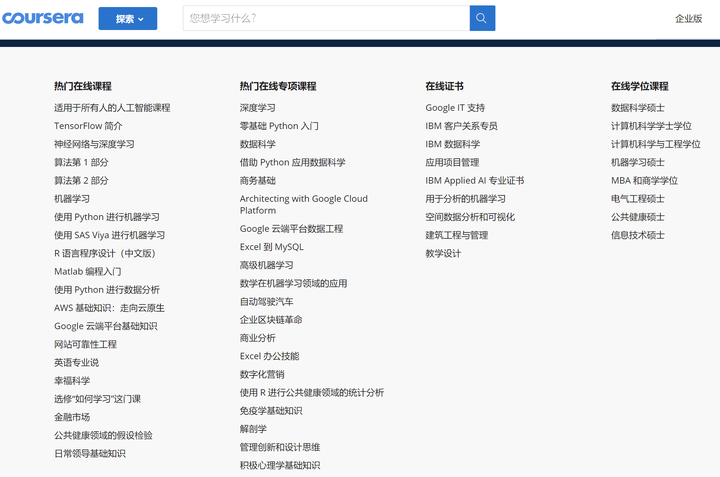This screenshot has width=720, height=477.
Task: Open Google 云端平台基础知识 link
Action: (x=106, y=326)
